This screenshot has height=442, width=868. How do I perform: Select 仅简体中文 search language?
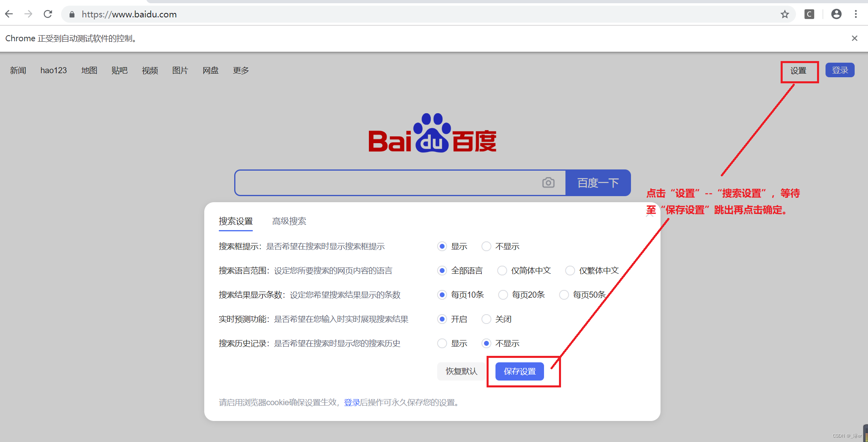502,271
